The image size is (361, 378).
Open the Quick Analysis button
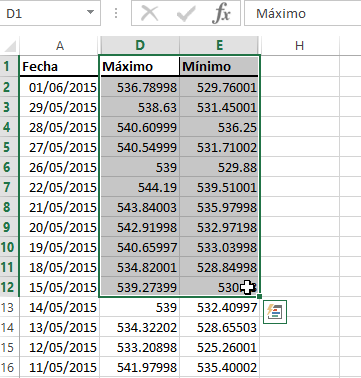point(275,312)
